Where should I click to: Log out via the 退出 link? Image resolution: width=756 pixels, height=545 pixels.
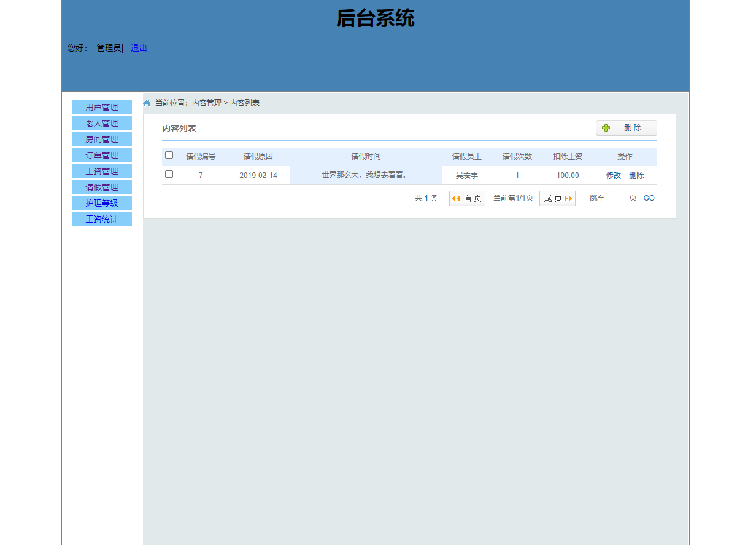138,48
